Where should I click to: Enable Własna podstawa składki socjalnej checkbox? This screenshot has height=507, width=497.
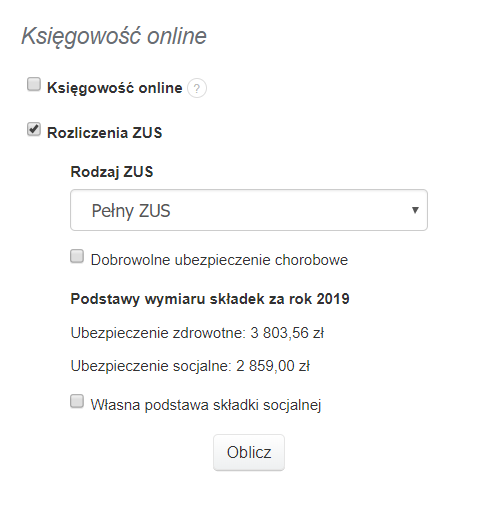pos(77,401)
